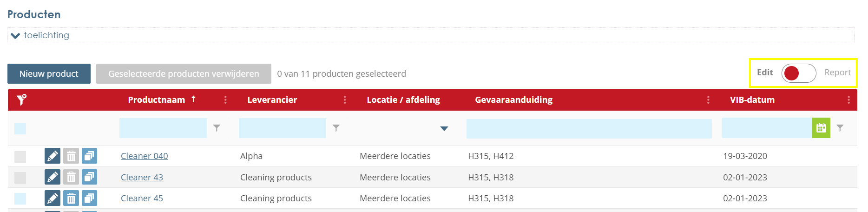Click the edit pencil icon for Cleaner 040
The width and height of the screenshot is (868, 212).
click(x=53, y=156)
